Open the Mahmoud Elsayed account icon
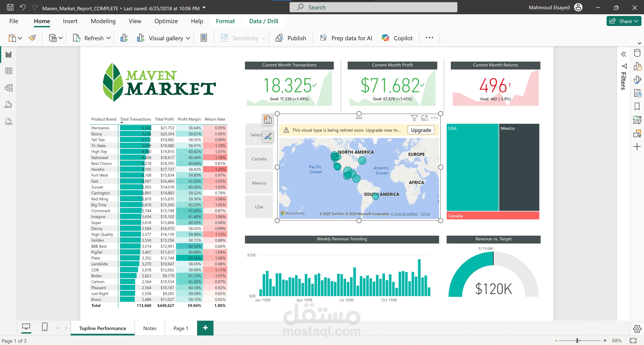644x345 pixels. click(x=578, y=8)
